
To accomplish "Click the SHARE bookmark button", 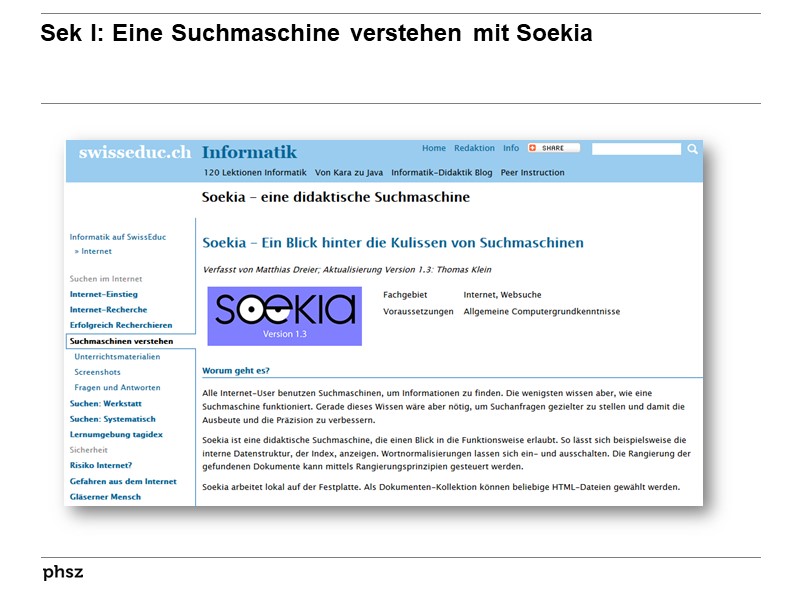I will 551,147.
